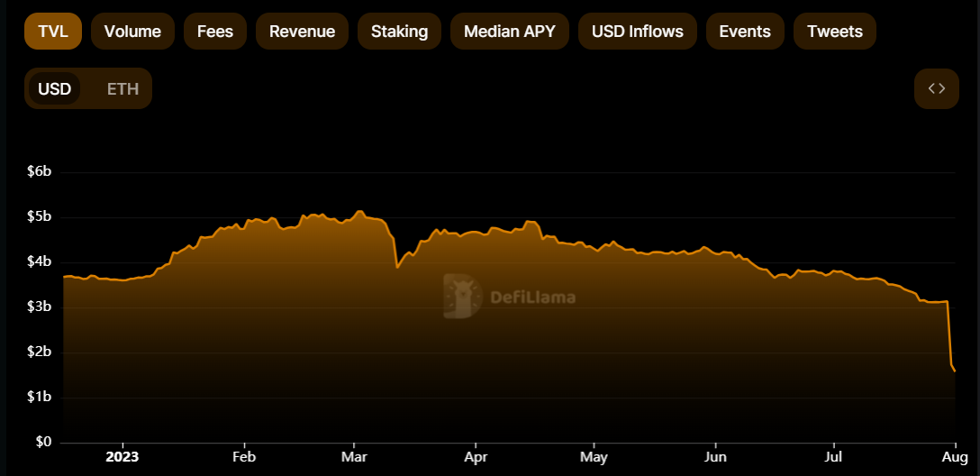Click the 2023 label on x-axis
The image size is (980, 476).
point(122,456)
